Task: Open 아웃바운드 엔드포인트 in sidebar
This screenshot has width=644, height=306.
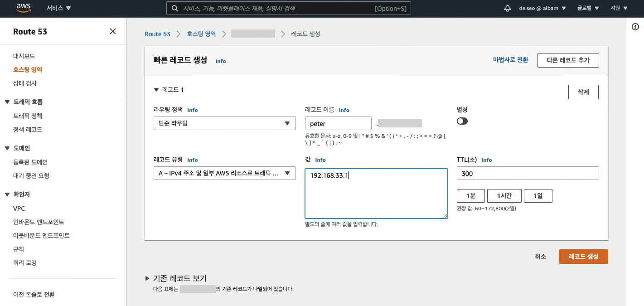Action: pyautogui.click(x=41, y=236)
